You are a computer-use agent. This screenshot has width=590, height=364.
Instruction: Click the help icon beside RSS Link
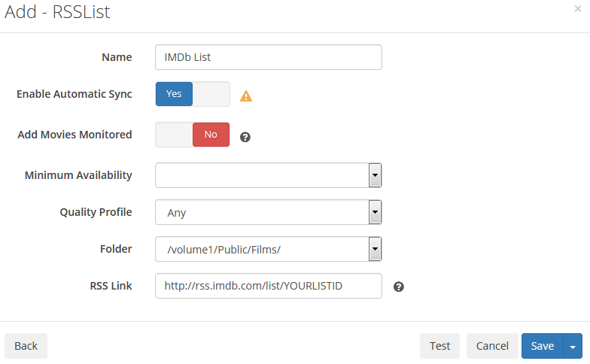click(x=399, y=287)
